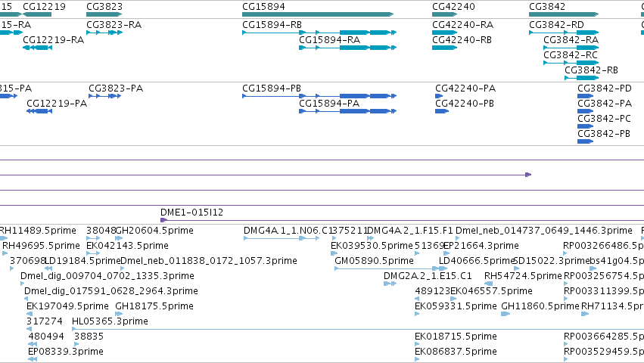Select the CG42240-PA protein glyph
The width and height of the screenshot is (644, 363).
coord(439,96)
